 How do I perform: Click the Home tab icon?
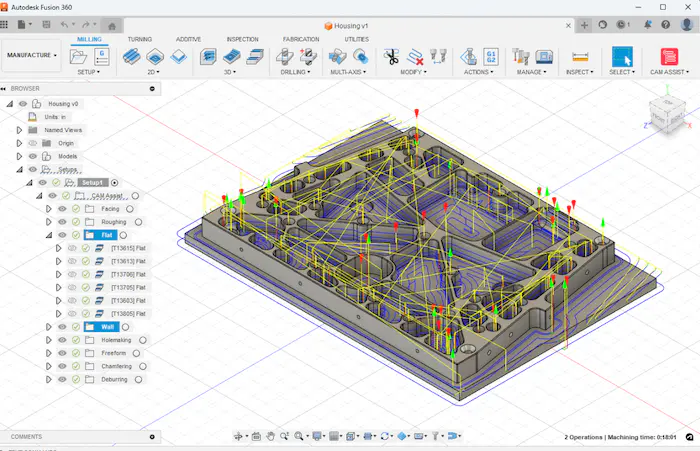pyautogui.click(x=112, y=26)
